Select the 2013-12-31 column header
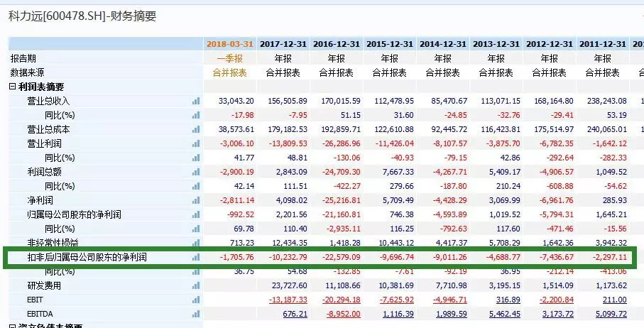This screenshot has height=328, width=644. pyautogui.click(x=496, y=44)
